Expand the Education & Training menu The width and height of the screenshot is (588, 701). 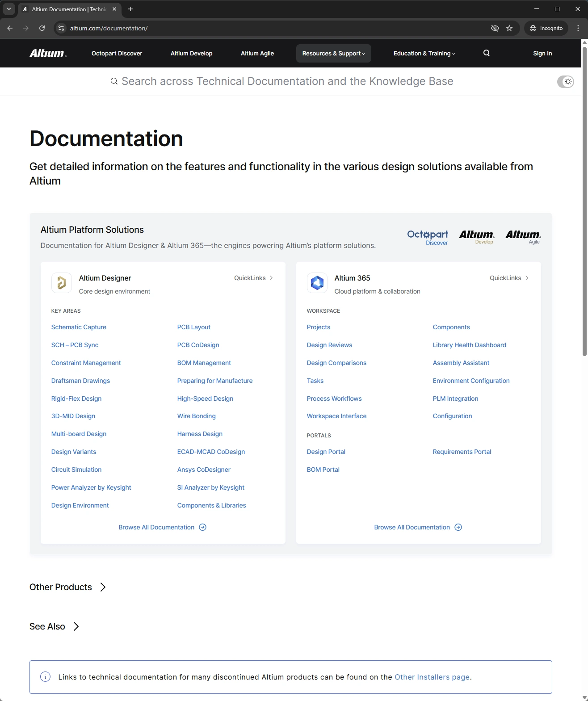[424, 53]
